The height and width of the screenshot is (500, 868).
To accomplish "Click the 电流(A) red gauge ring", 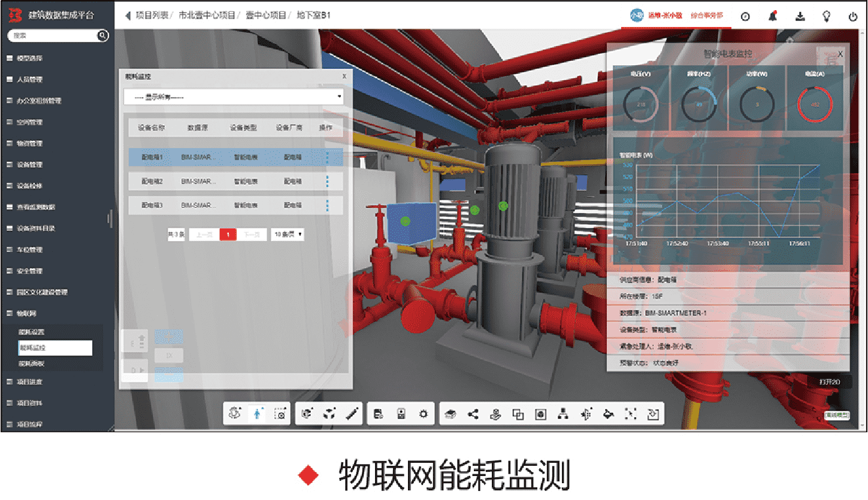I will tap(815, 104).
